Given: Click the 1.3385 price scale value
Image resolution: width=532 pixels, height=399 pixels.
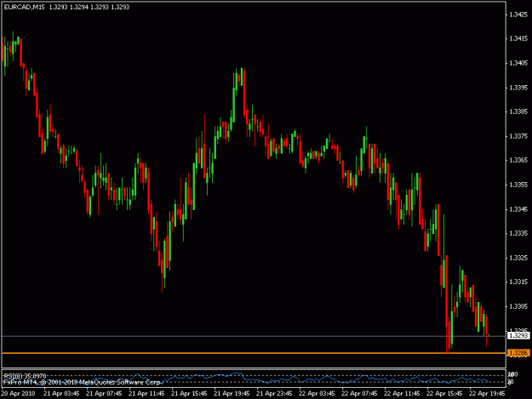Looking at the screenshot, I should (518, 111).
